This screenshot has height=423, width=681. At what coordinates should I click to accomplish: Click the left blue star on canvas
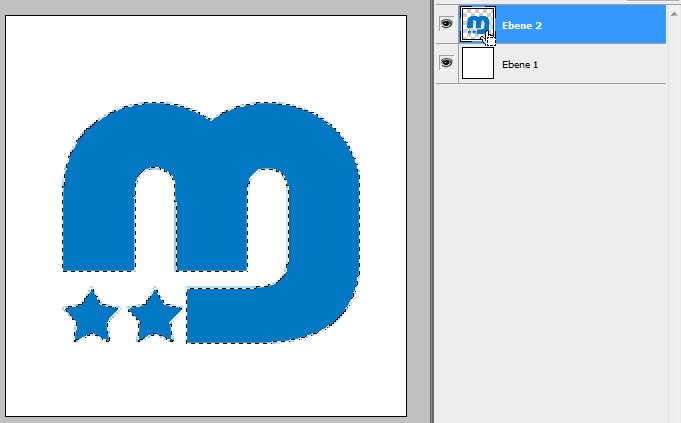(x=91, y=317)
